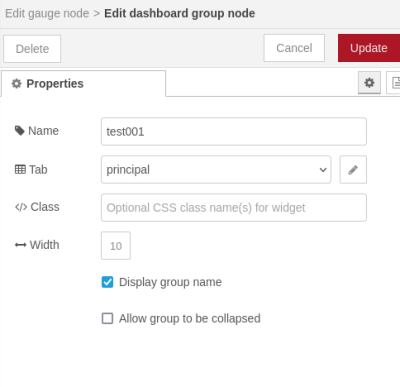Click the arrows icon beside Width

20,245
